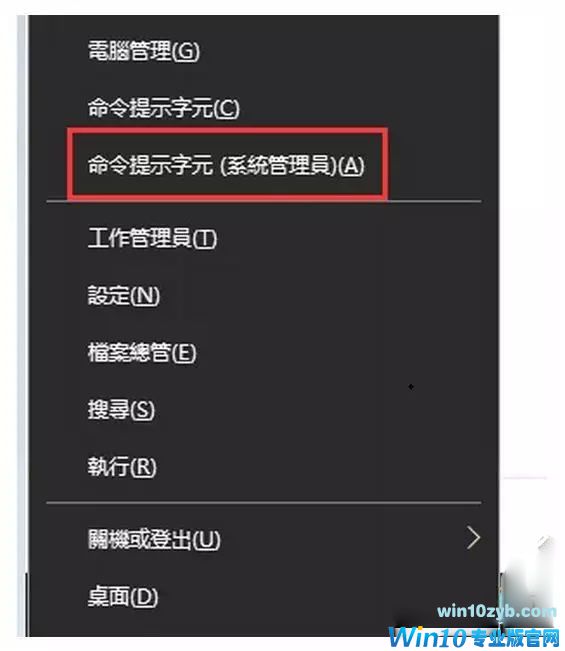This screenshot has width=565, height=651.
Task: Click chevron arrow beside 關機或登出
Action: (474, 538)
